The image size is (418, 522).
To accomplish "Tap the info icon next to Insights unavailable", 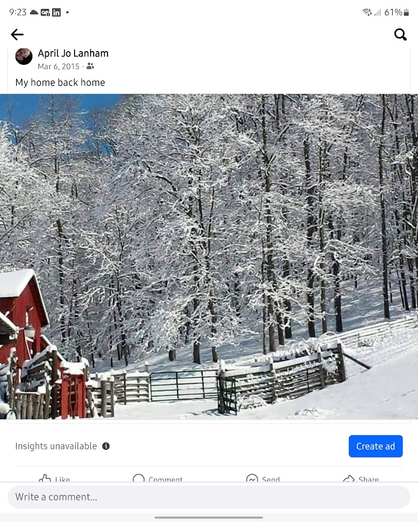I will (x=106, y=446).
